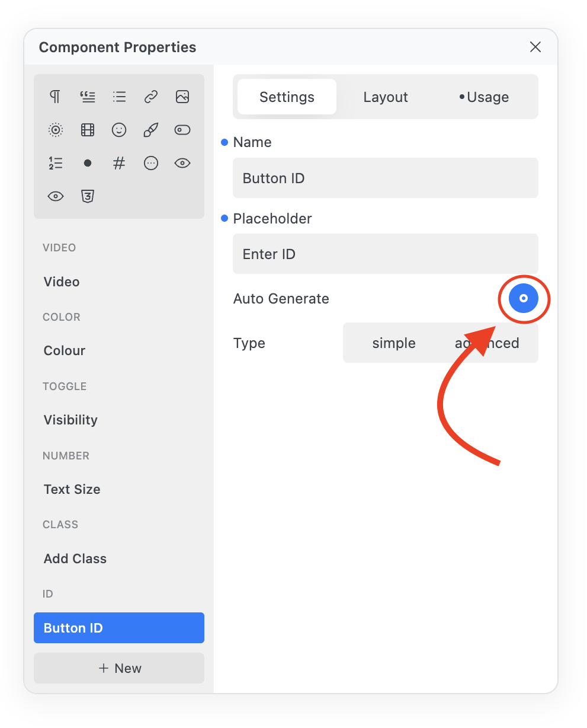Set Type to advanced
Screen dimensions: 587x728
coord(487,343)
